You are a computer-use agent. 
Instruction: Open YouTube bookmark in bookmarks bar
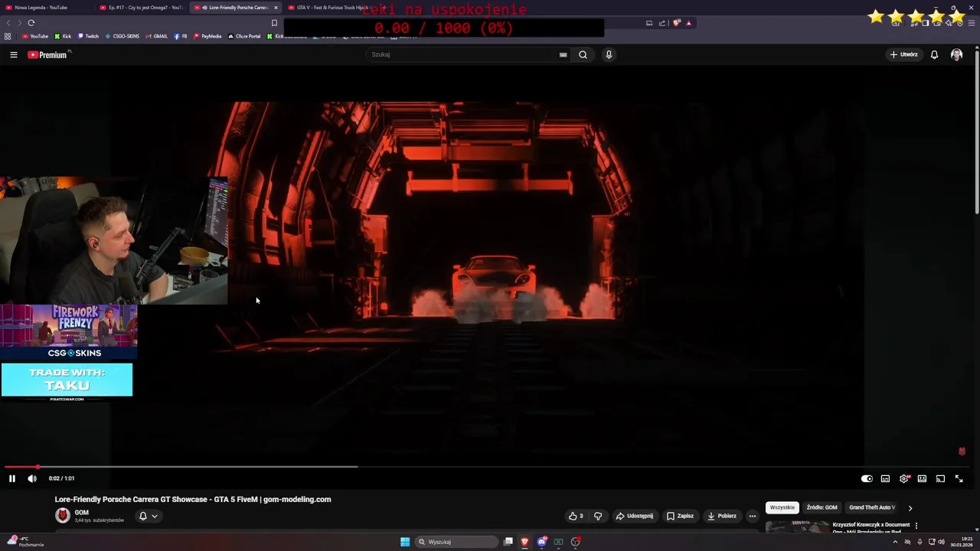(x=35, y=36)
